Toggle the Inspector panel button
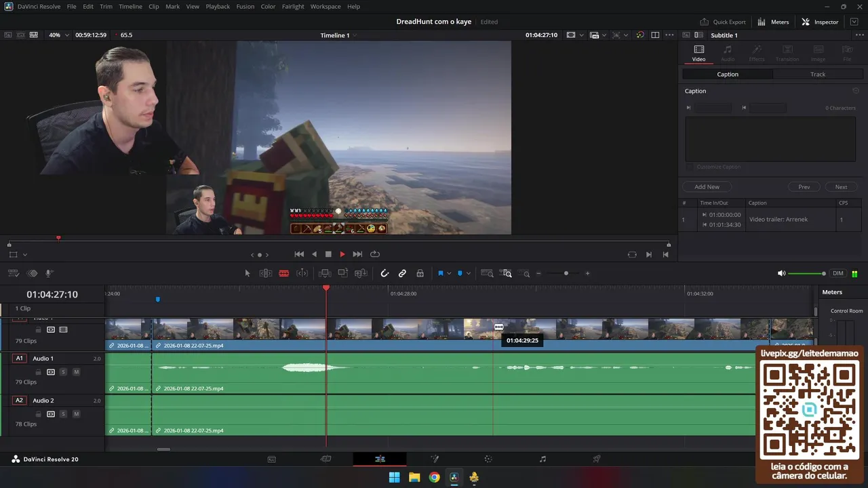This screenshot has height=488, width=868. (x=820, y=22)
